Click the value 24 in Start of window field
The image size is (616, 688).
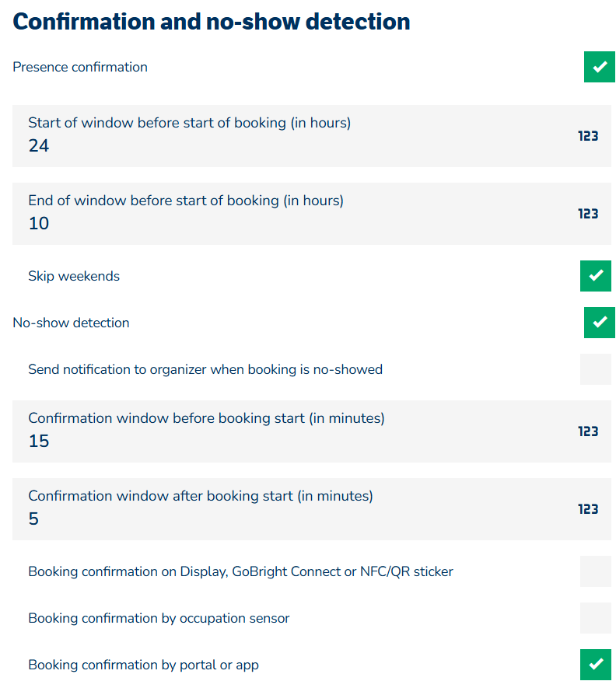[39, 146]
